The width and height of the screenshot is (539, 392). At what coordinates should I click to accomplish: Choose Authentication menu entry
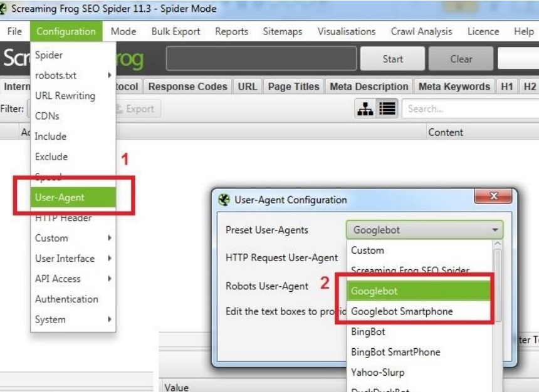[73, 299]
